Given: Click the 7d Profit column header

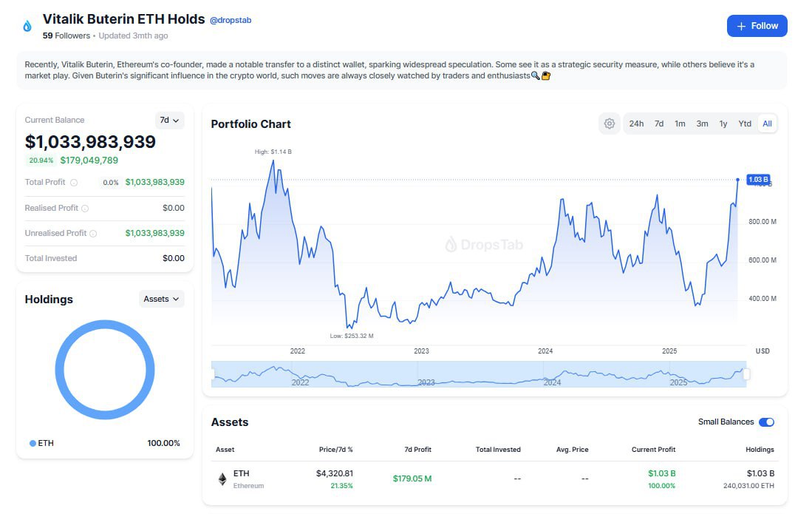Looking at the screenshot, I should pos(418,450).
